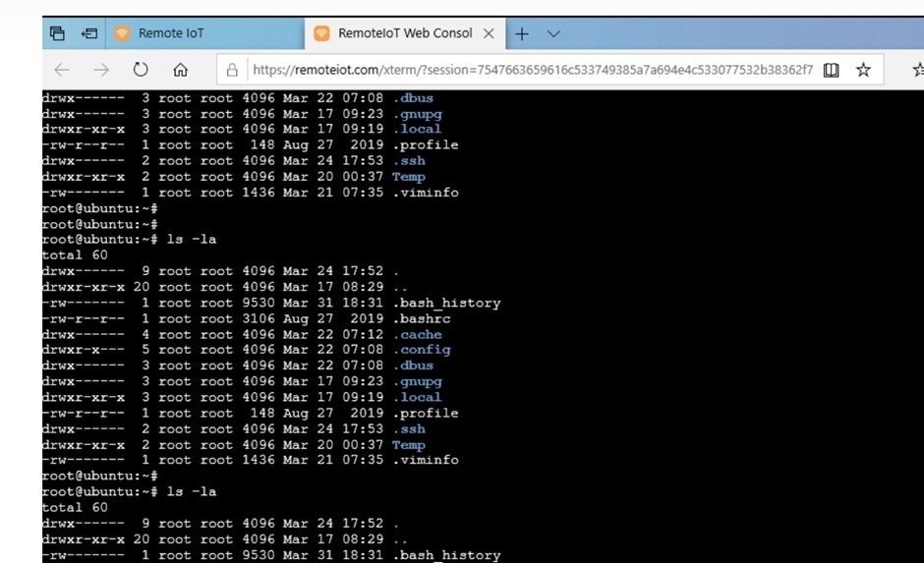Go to the browser home page
This screenshot has width=924, height=563.
point(180,70)
